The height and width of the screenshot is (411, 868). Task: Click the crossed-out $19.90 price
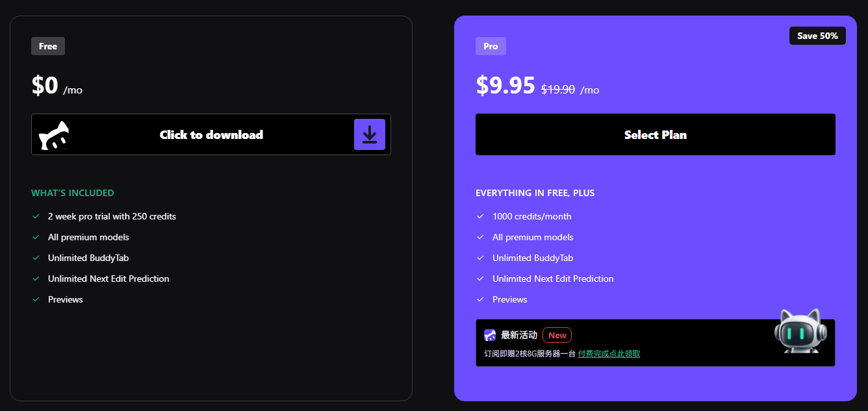point(558,90)
